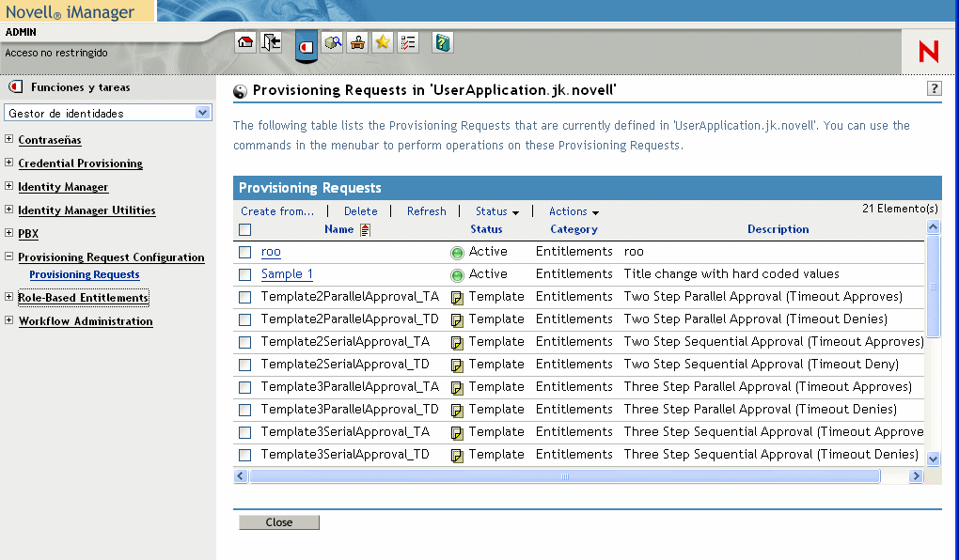Expand the Identity Manager category
959x560 pixels.
pos(9,186)
